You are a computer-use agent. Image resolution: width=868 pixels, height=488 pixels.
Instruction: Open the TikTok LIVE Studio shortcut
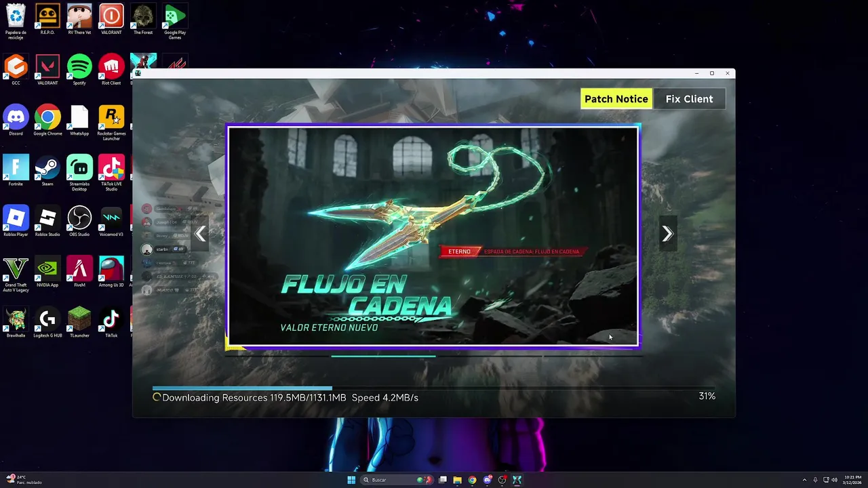(111, 173)
